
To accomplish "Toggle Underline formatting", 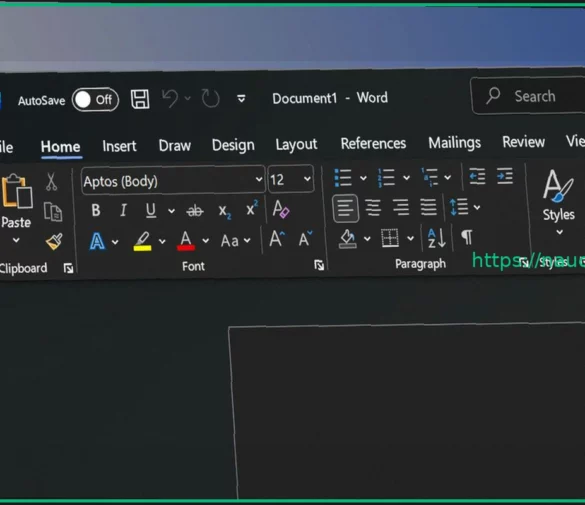I will 151,210.
